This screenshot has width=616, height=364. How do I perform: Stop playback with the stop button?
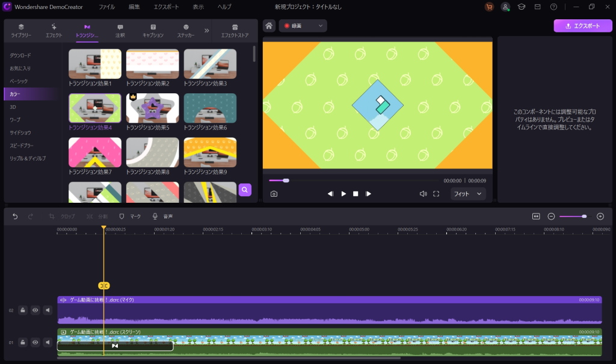click(356, 194)
